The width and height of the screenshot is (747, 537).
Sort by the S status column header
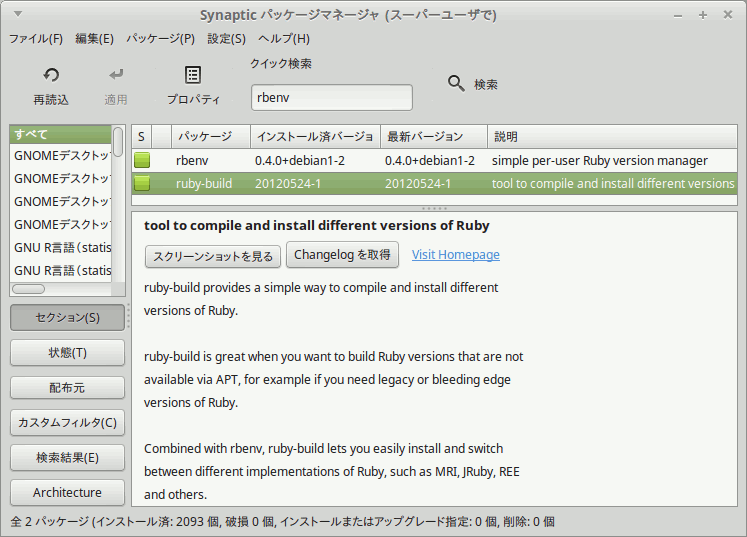point(141,137)
